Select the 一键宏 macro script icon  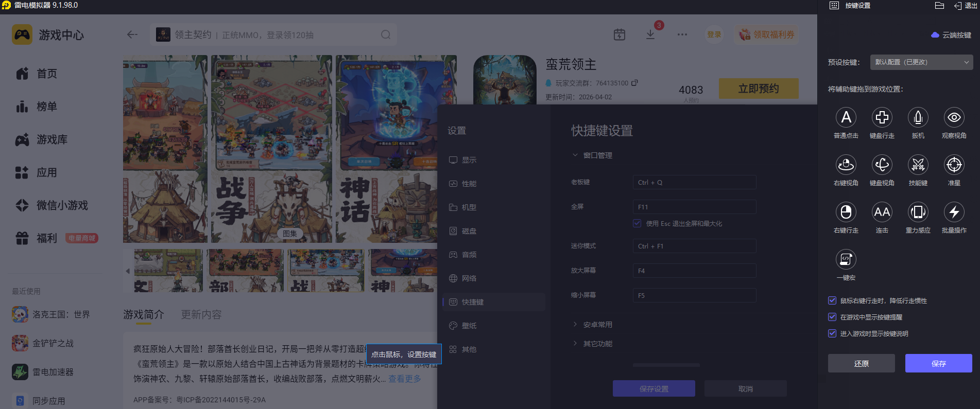[x=846, y=260]
